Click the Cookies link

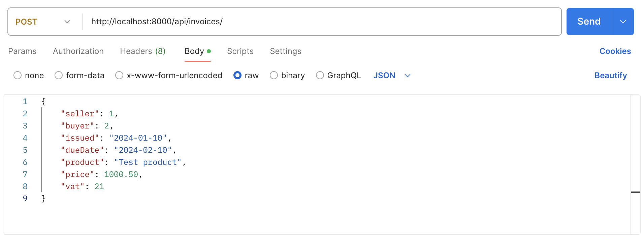[615, 51]
